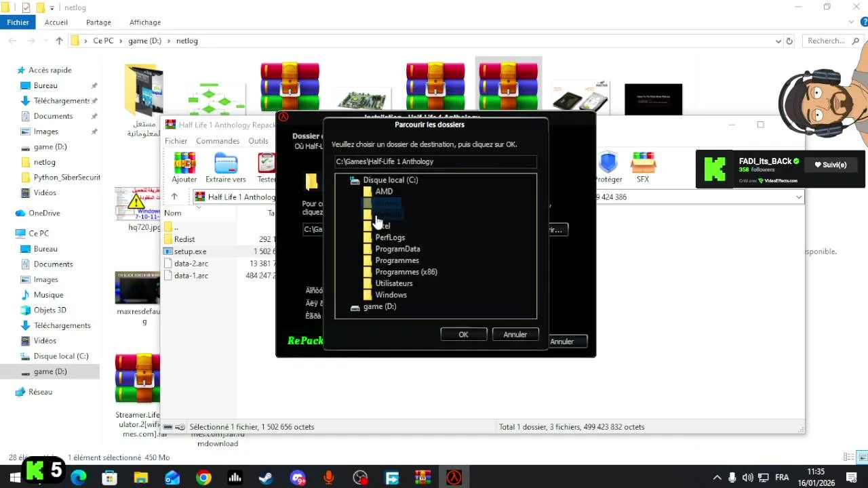Select data-2.arc in WinRAR list

[191, 264]
